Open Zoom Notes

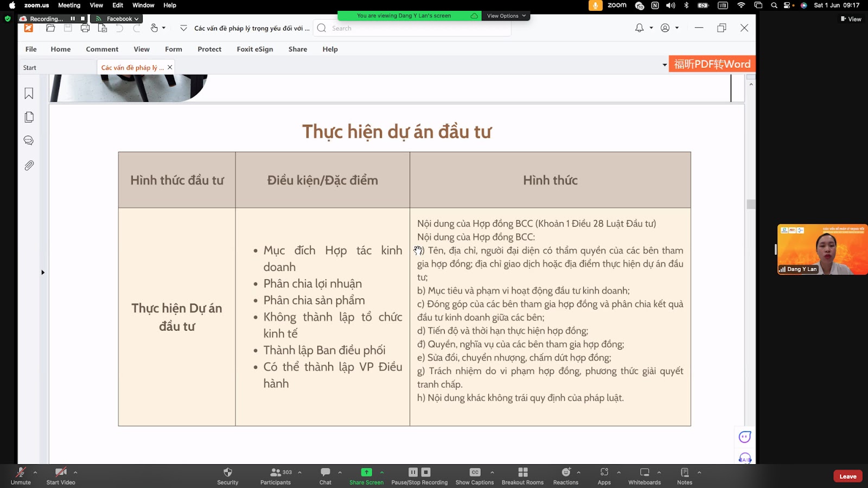[685, 476]
